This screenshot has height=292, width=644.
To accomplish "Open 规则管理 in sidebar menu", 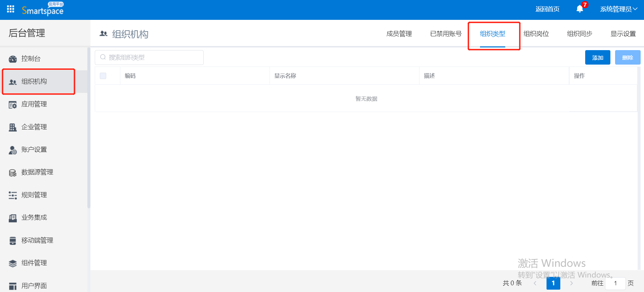I will (x=34, y=195).
